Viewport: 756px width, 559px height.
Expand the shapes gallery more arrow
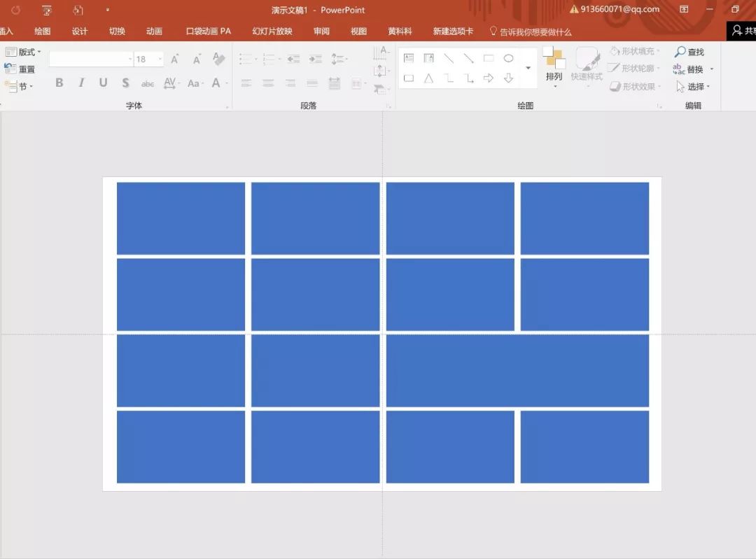(x=528, y=69)
